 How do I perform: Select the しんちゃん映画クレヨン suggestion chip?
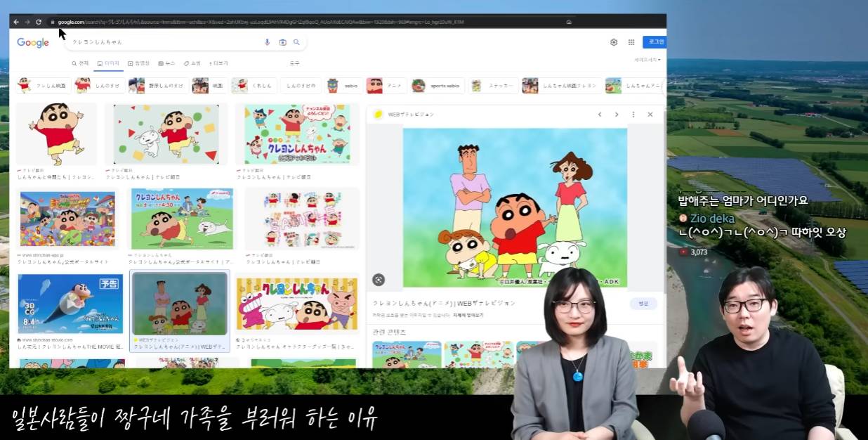pos(561,86)
